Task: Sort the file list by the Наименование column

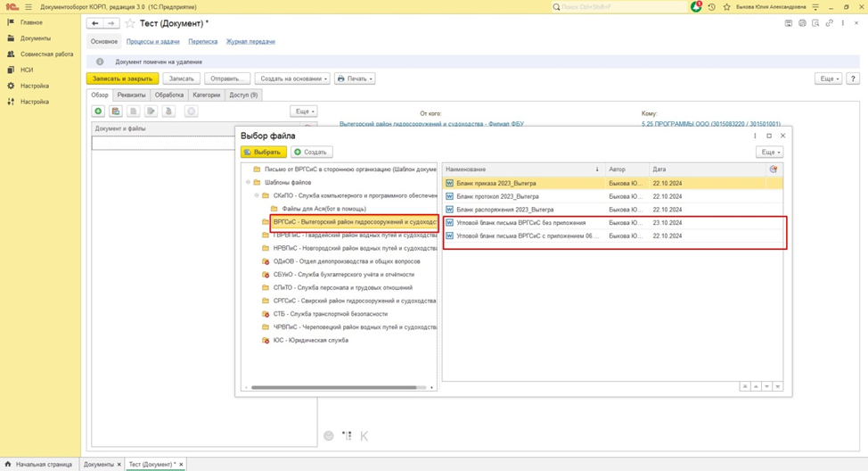Action: (x=523, y=169)
